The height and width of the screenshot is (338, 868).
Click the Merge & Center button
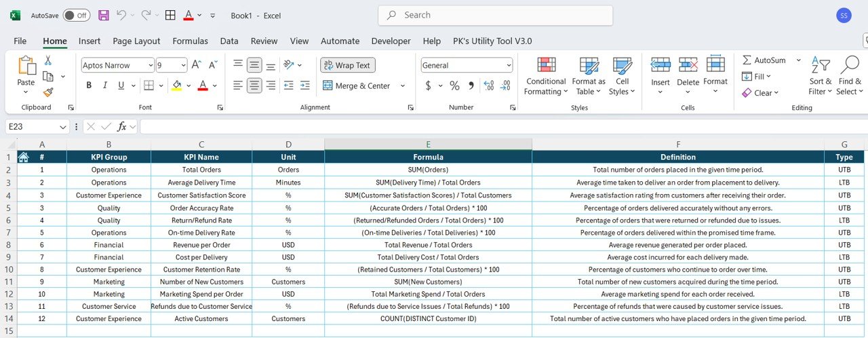click(x=357, y=86)
